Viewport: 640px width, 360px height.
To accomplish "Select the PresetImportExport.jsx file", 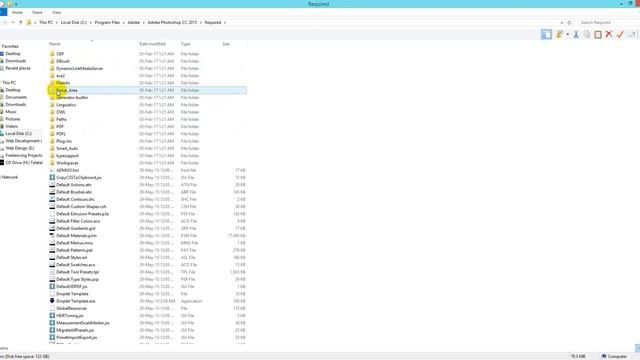I will point(77,338).
